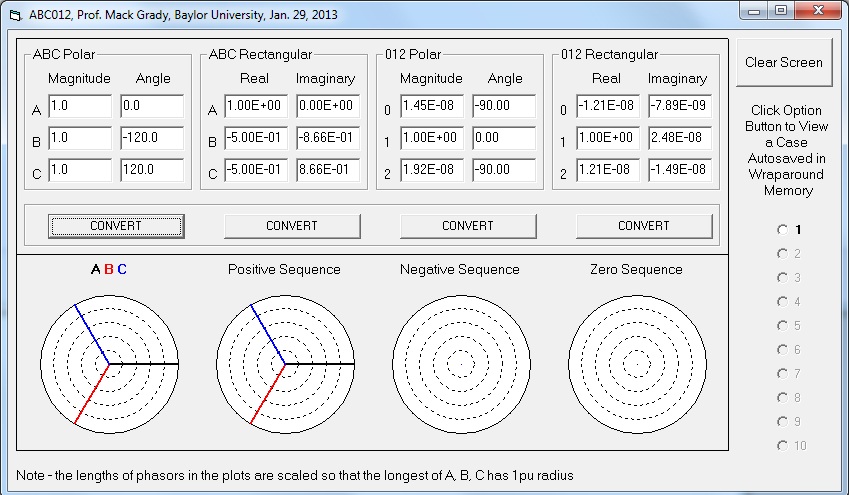Click the ABC phasor diagram plot
Screen dimensions: 849x495
tap(109, 362)
